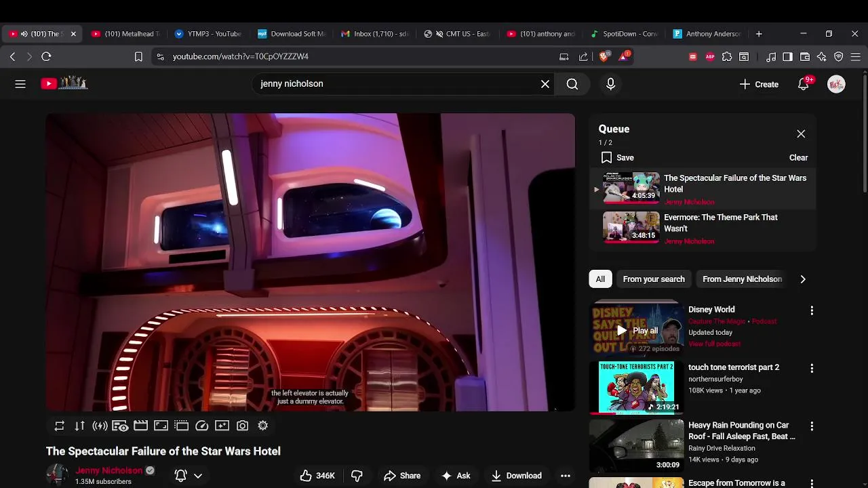Click the eye overlay icon below the player
This screenshot has height=488, width=868.
click(x=120, y=426)
